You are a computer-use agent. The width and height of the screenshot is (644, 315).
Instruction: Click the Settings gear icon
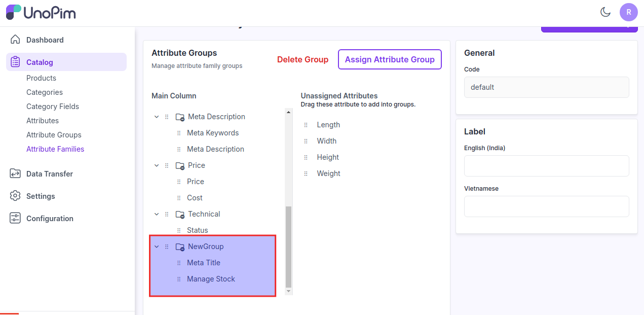(16, 196)
